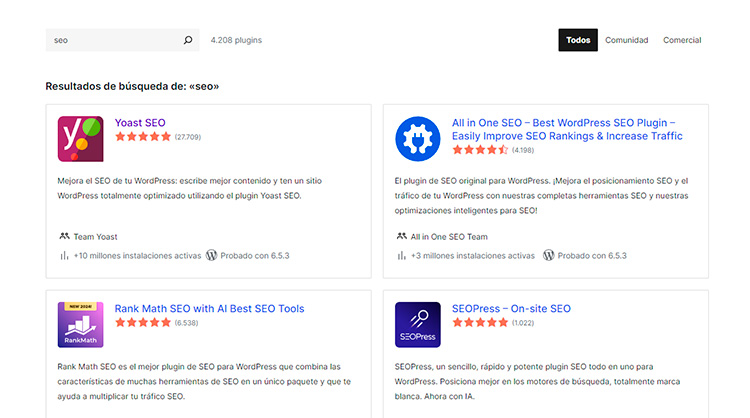
Task: Click the Yoast SEO star rating
Action: 143,136
